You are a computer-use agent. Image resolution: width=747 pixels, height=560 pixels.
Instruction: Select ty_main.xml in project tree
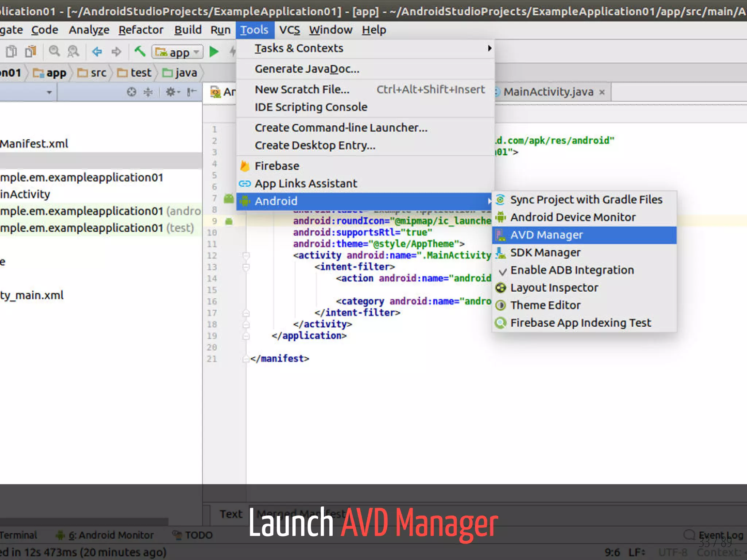point(32,295)
